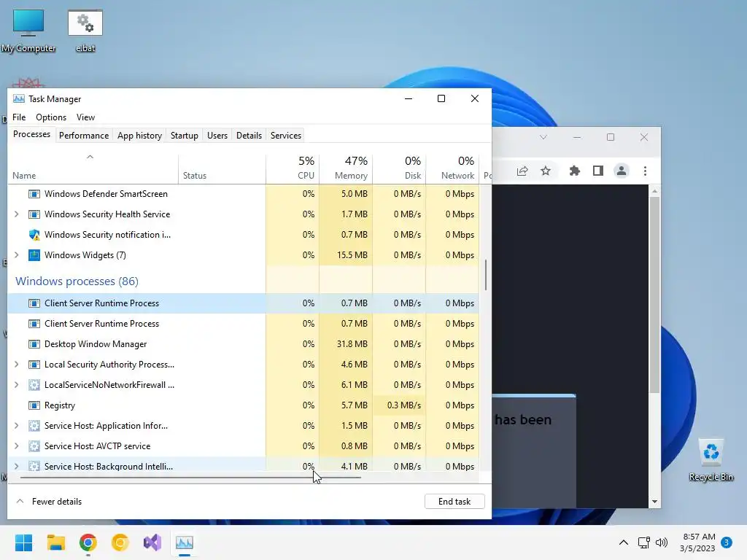Switch to the Startup tab

coord(185,136)
